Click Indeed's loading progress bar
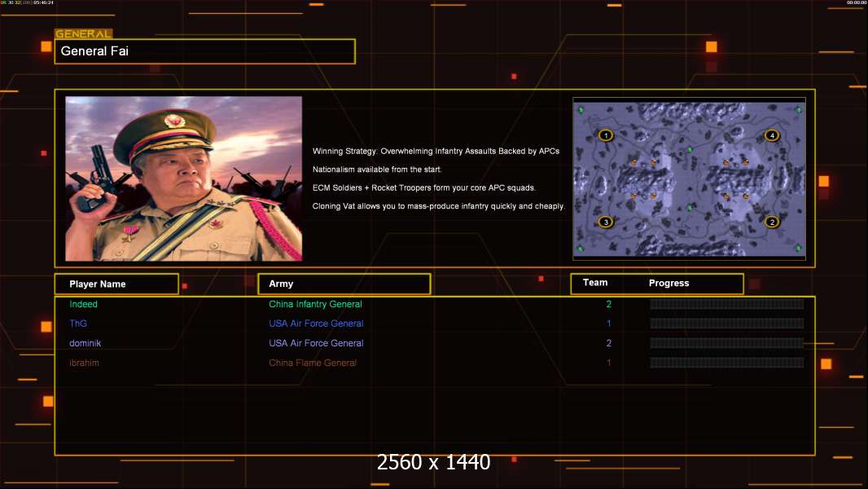The image size is (868, 489). pos(726,304)
